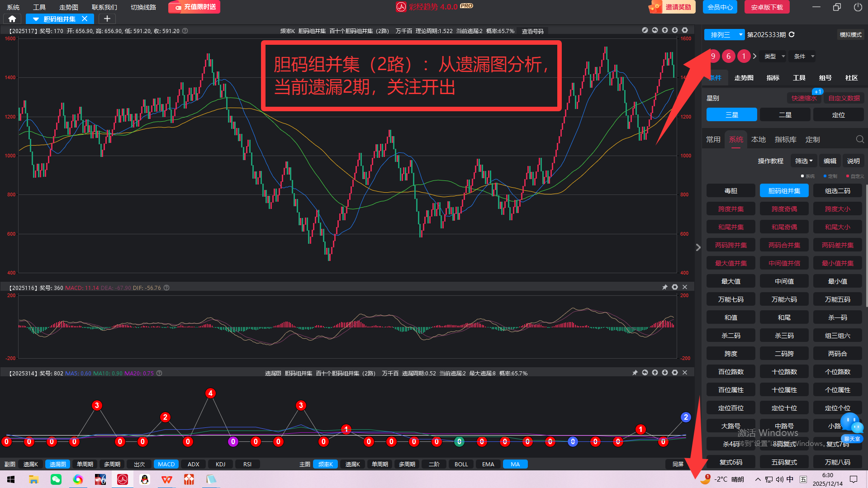Select the 毒胆 condition button

point(730,191)
